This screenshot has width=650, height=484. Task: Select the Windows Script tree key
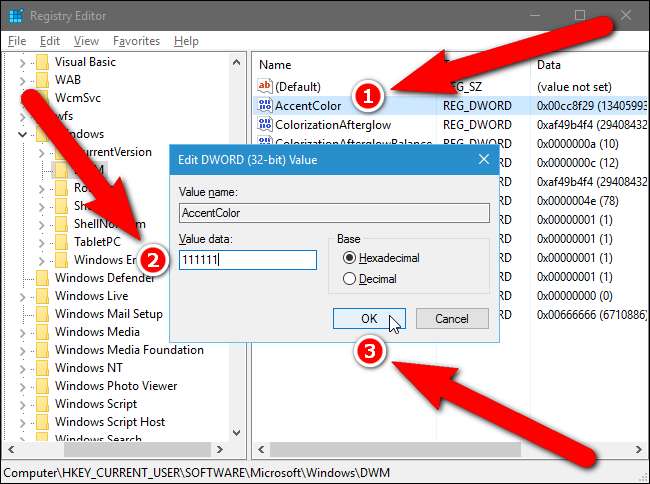96,404
